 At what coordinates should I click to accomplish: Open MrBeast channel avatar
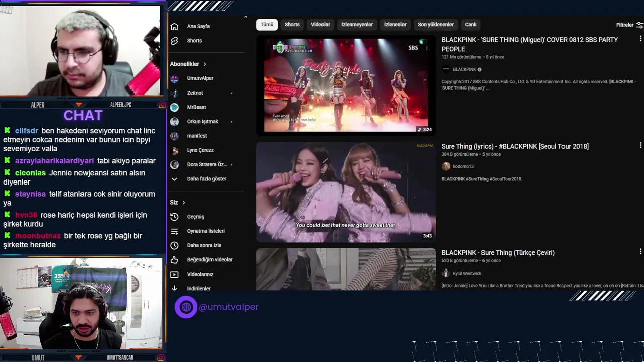(174, 107)
